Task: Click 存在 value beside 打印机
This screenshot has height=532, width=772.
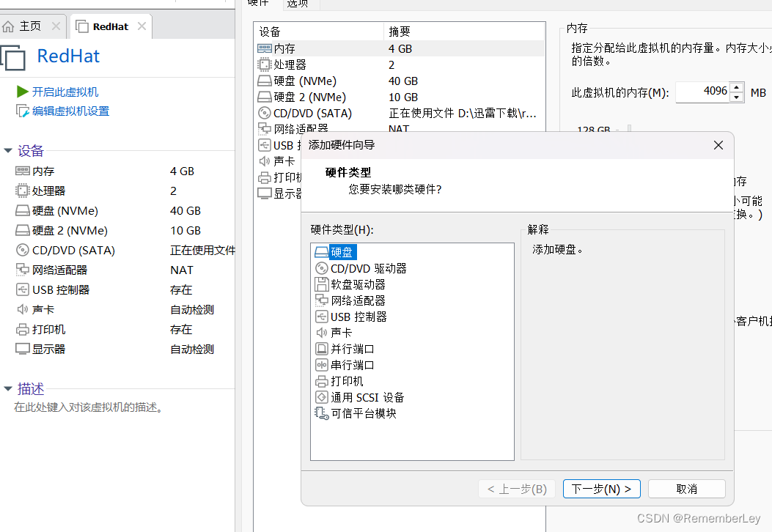Action: [180, 329]
